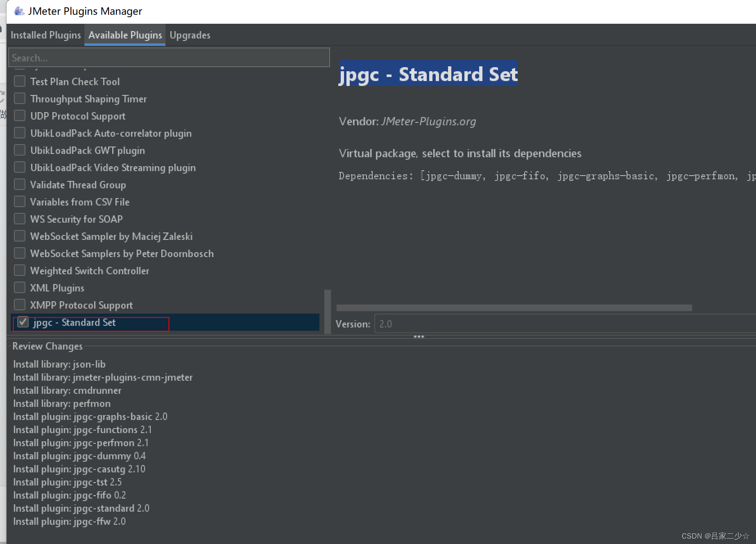Select the Available Plugins tab

pos(124,35)
